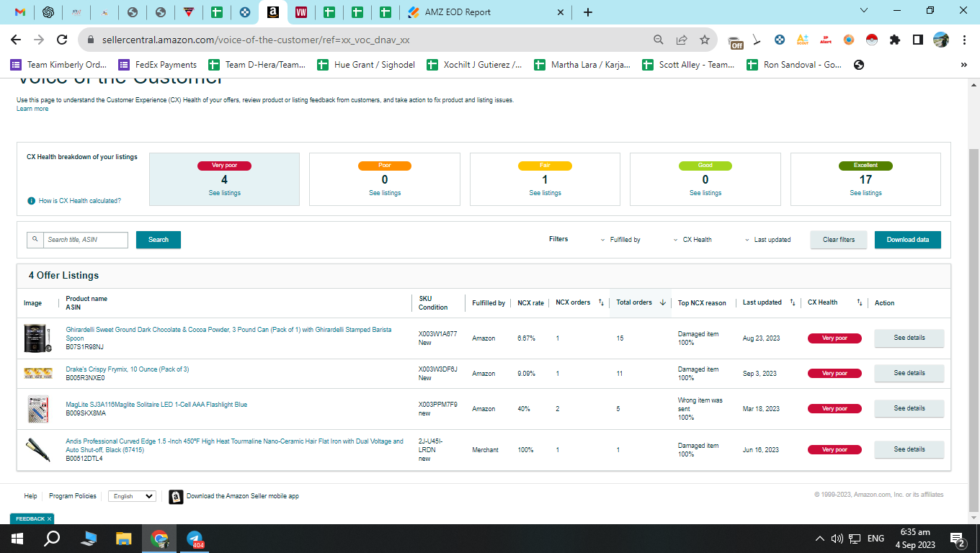Viewport: 980px width, 553px height.
Task: Show more bookmarks chevron
Action: pos(964,65)
